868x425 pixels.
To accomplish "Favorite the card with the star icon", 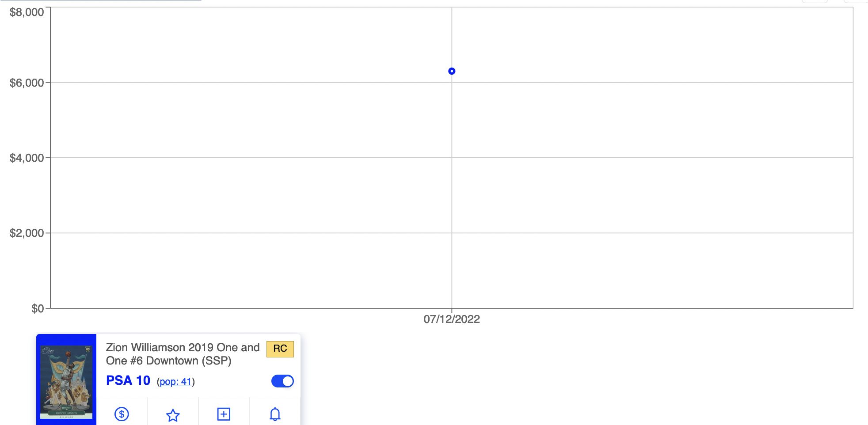I will 173,415.
